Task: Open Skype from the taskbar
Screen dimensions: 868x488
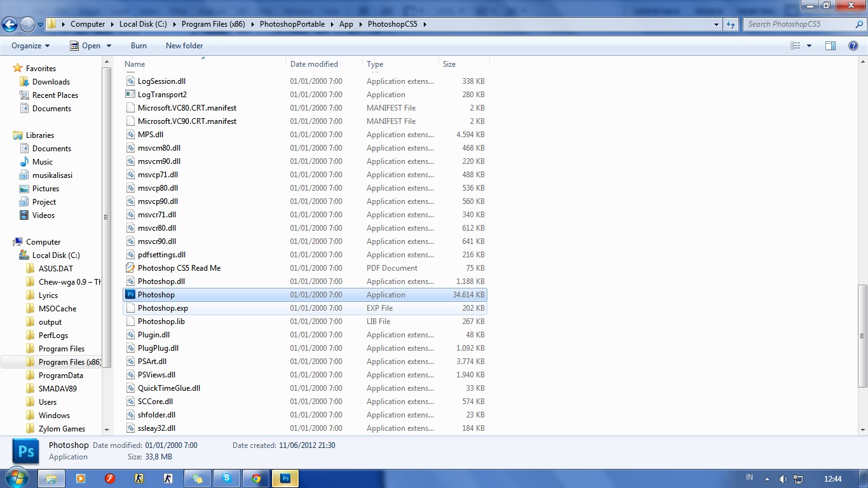Action: 227,478
